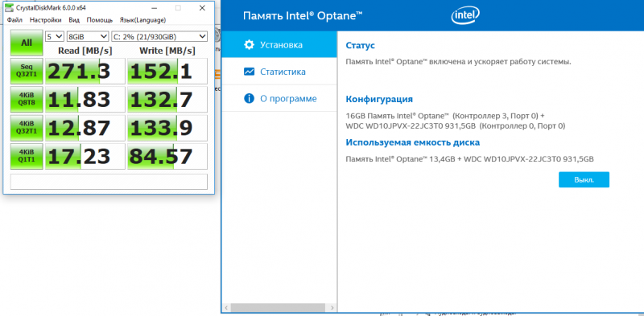Expand the C: 2% (21/930GiB) drive dropdown
The height and width of the screenshot is (316, 644).
[x=159, y=36]
